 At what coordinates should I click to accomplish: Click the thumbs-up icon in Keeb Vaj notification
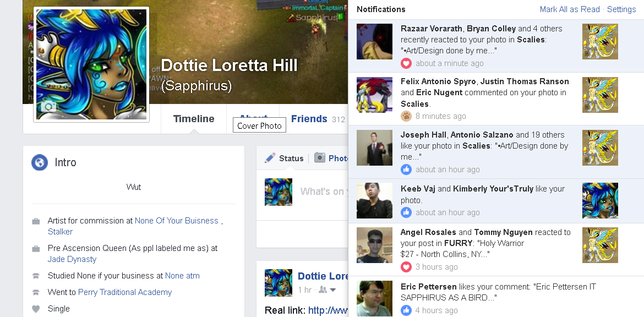pyautogui.click(x=406, y=212)
